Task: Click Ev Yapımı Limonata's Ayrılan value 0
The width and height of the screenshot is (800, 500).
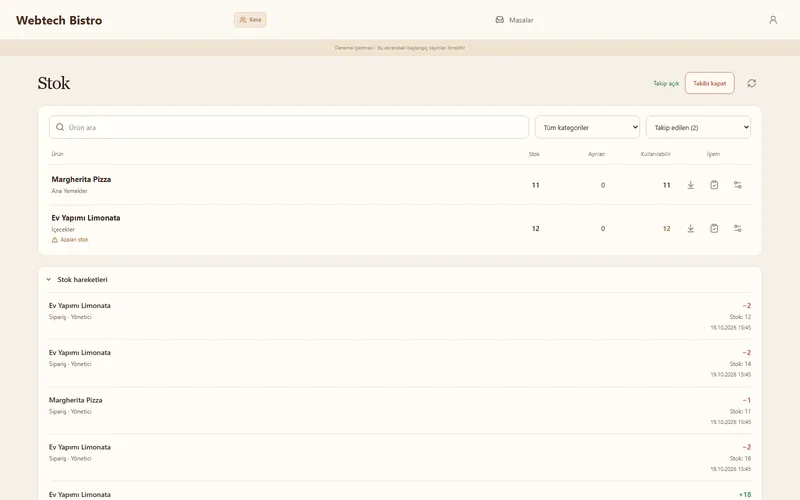Action: pyautogui.click(x=603, y=229)
